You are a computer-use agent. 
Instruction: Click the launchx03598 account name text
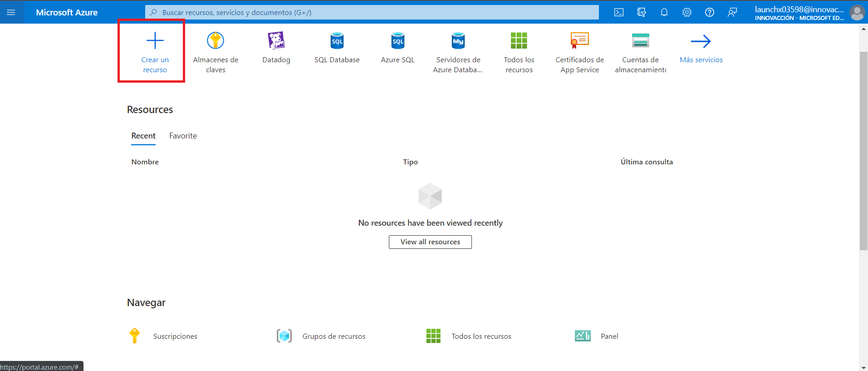click(x=799, y=9)
